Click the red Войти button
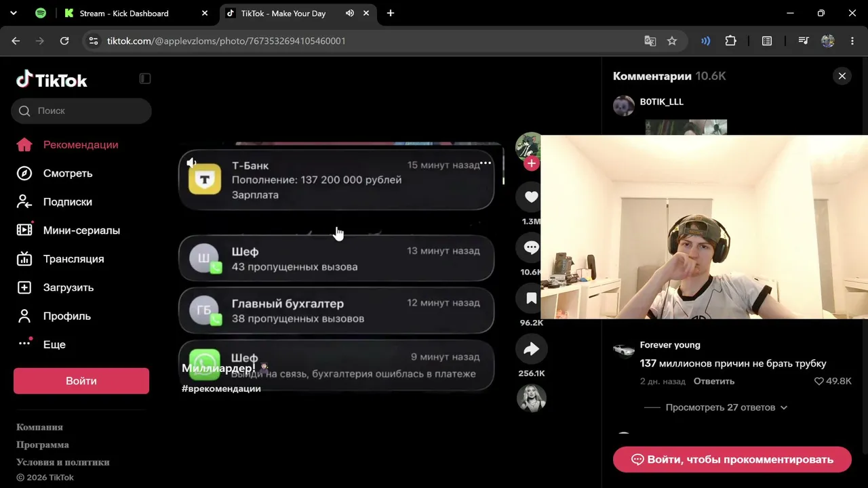This screenshot has height=488, width=868. [81, 381]
